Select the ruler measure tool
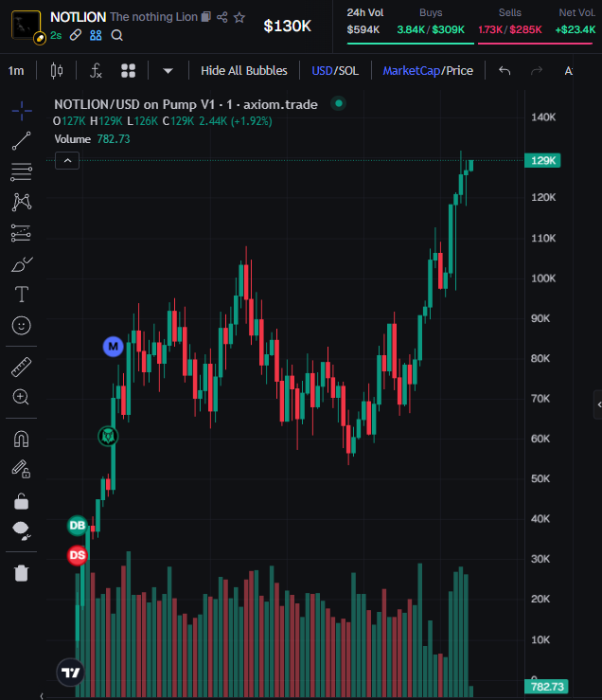This screenshot has width=602, height=700. pos(22,367)
